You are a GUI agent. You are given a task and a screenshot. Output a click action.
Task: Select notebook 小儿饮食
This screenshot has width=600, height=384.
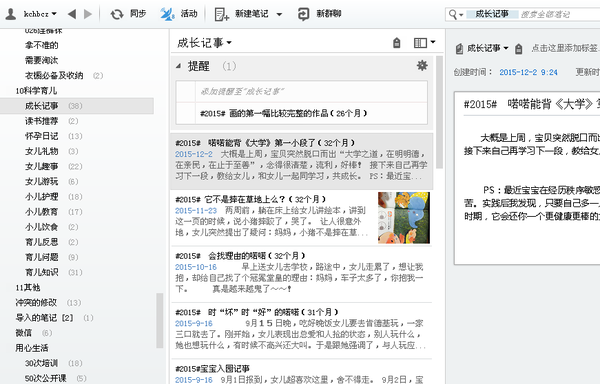click(42, 227)
